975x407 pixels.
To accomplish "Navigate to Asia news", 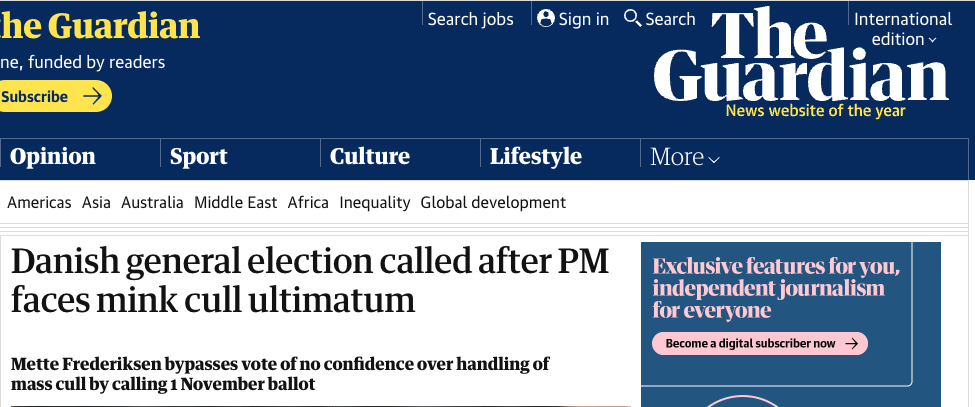I will click(x=96, y=202).
